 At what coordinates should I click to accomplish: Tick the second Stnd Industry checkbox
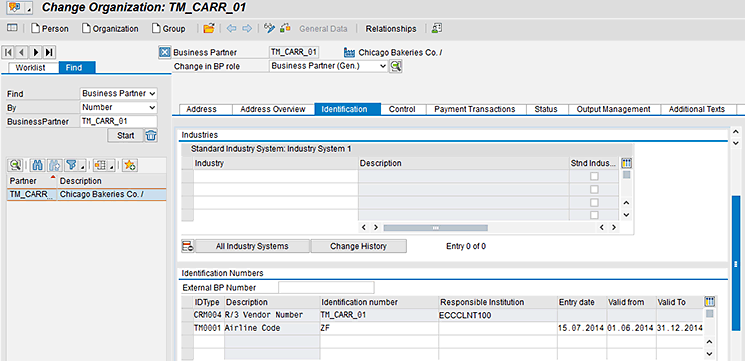[594, 190]
